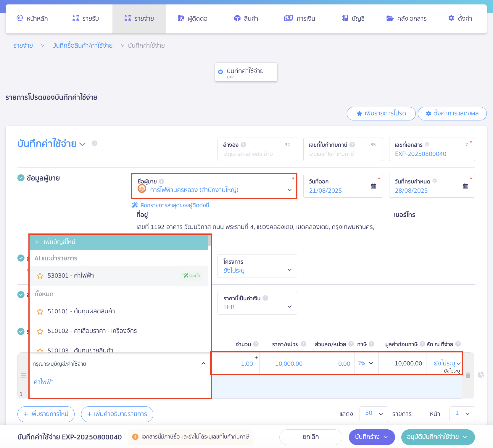The image size is (493, 448).
Task: Go to the รายรับ income tab
Action: [86, 19]
